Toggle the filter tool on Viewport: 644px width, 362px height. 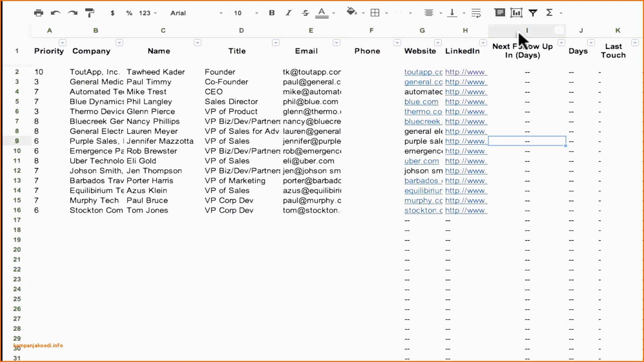[533, 13]
